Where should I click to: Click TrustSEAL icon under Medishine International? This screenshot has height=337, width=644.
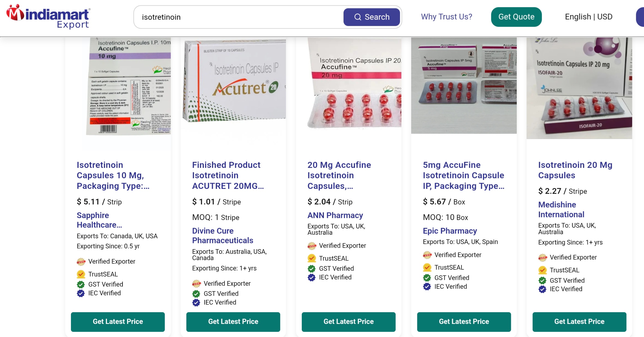(x=542, y=270)
